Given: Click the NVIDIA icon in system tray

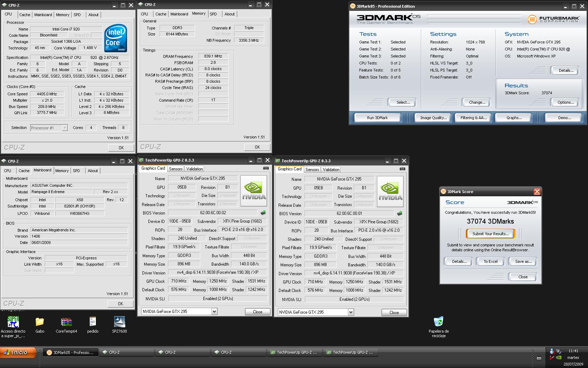Looking at the screenshot, I should click(x=559, y=358).
